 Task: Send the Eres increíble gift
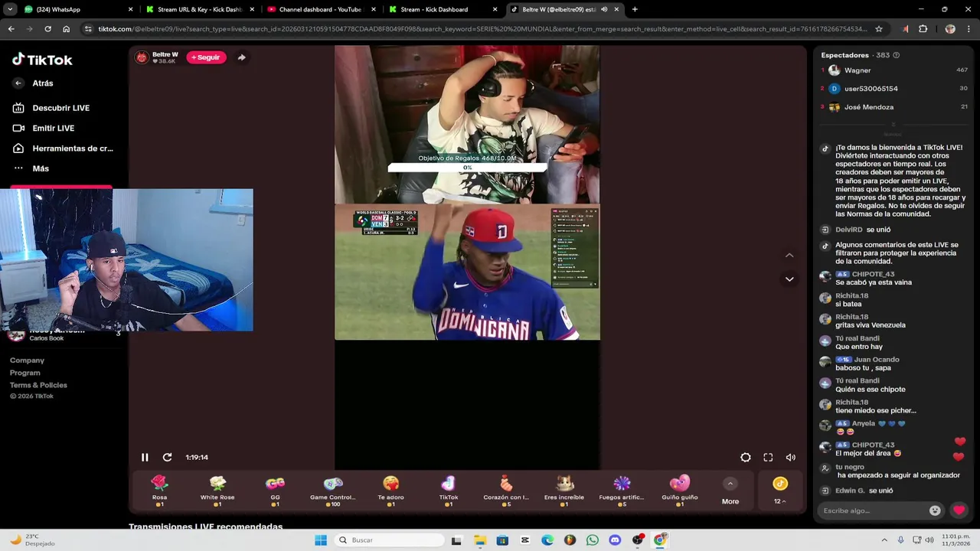(x=564, y=491)
